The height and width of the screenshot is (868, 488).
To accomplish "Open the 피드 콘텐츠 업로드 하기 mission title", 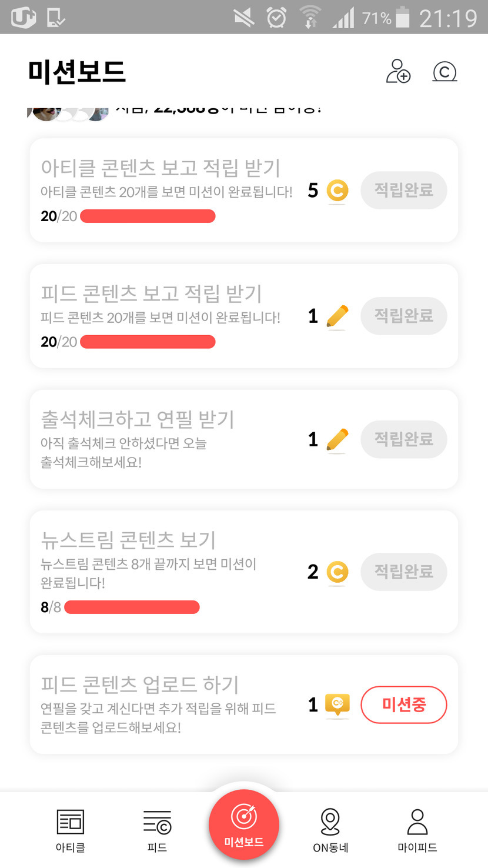I will click(140, 685).
